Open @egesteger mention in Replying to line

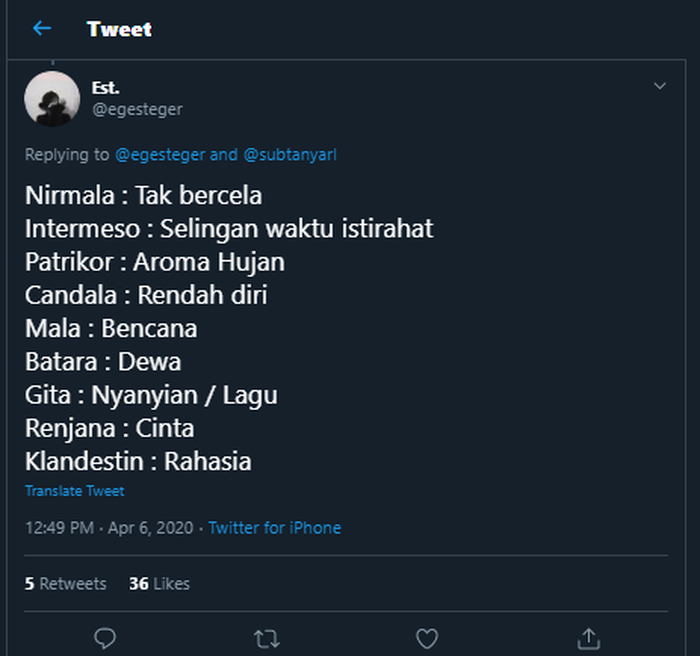click(161, 155)
